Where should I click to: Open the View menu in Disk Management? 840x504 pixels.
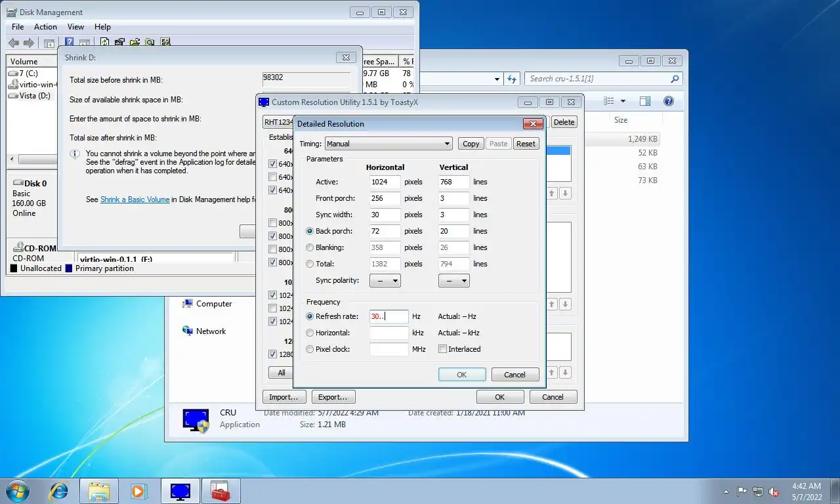(75, 27)
